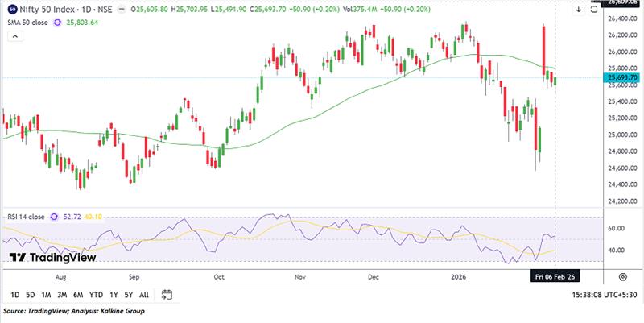Choose the YTD date range
Viewport: 644px width, 323px height.
click(97, 294)
